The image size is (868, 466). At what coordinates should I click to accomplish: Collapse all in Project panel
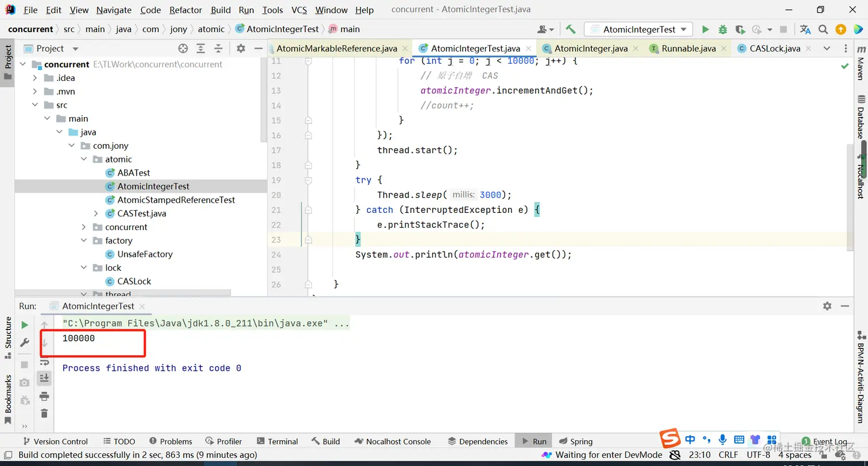tap(218, 49)
